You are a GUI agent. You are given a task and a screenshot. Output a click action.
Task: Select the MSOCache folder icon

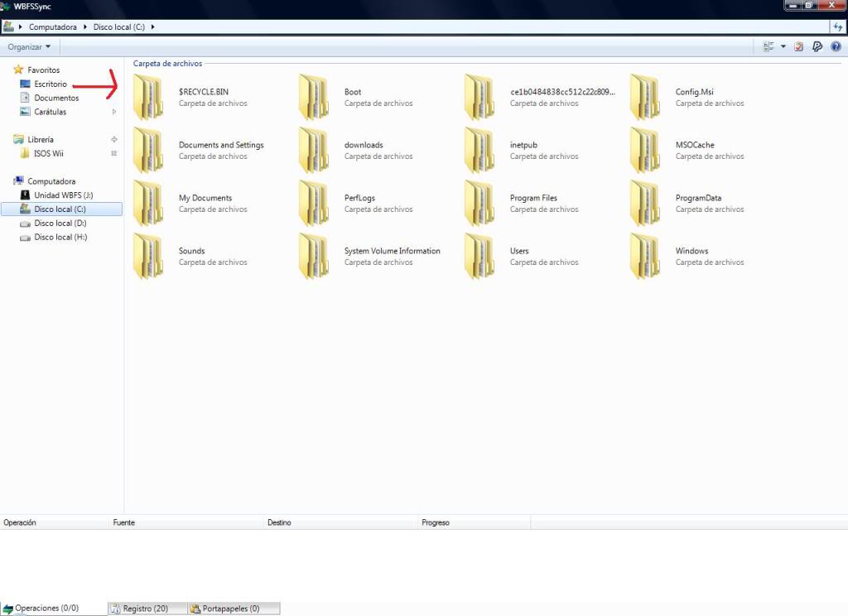tap(644, 151)
